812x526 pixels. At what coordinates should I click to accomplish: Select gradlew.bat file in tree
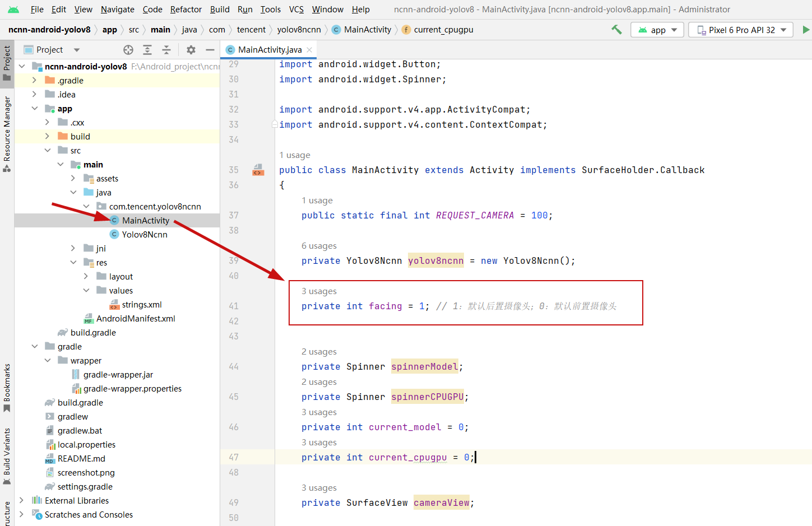tap(80, 430)
